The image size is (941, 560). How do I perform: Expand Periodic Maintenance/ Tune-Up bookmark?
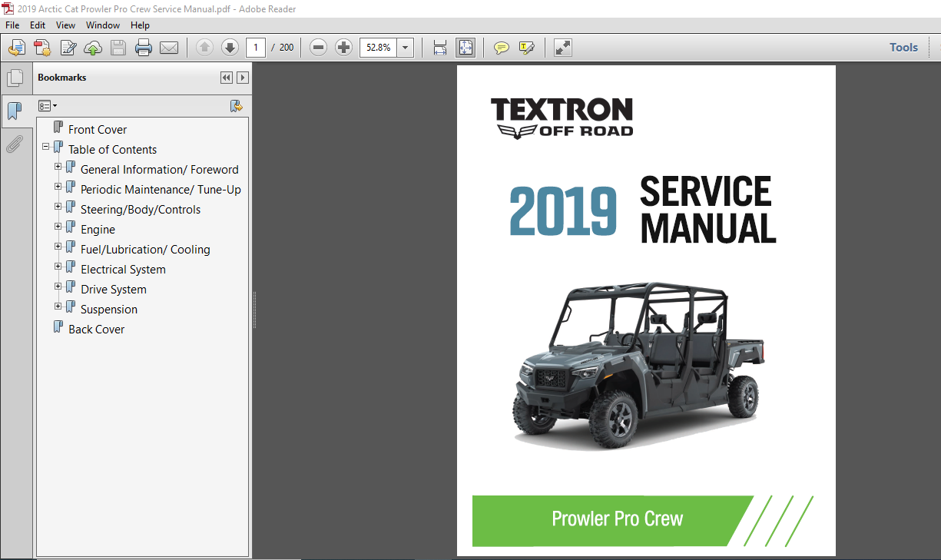click(58, 187)
